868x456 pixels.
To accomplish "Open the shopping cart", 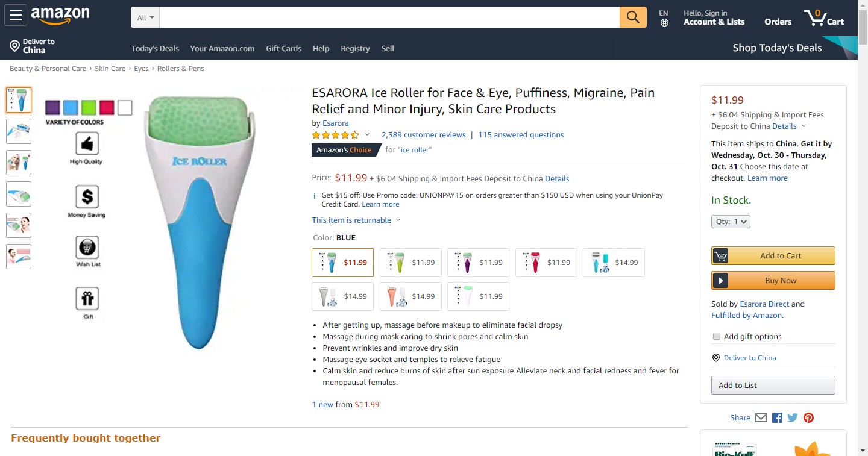I will pyautogui.click(x=824, y=17).
